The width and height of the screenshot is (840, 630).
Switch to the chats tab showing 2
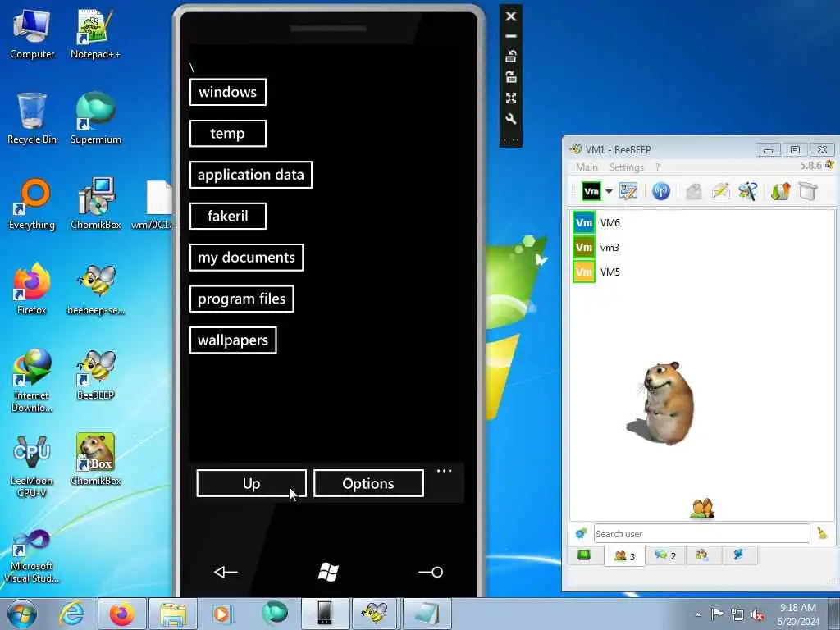664,555
